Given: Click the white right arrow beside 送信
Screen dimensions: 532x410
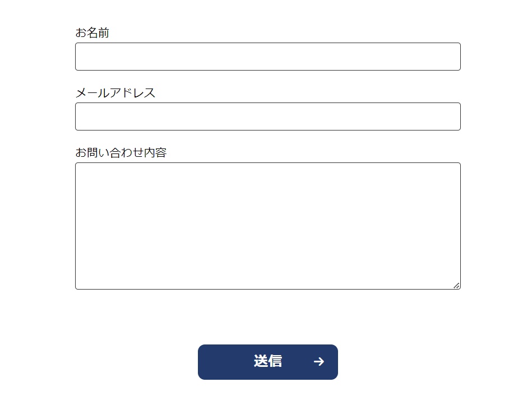Looking at the screenshot, I should (x=319, y=362).
